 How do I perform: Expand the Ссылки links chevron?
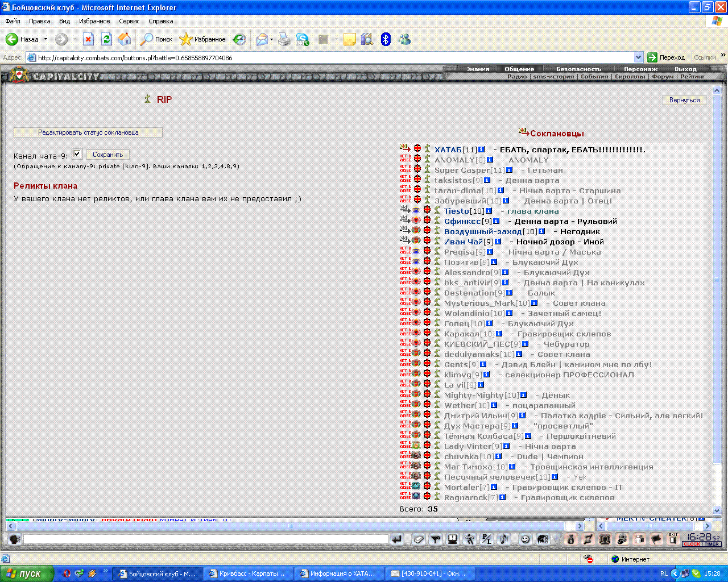click(x=723, y=56)
